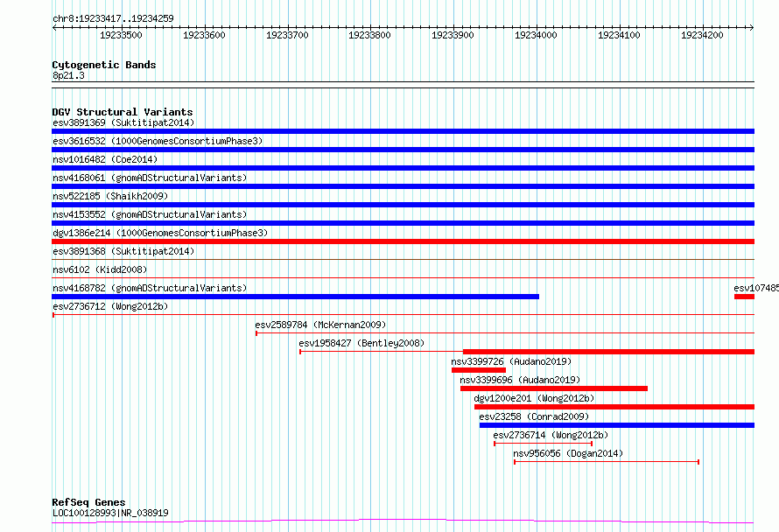The image size is (779, 532).
Task: Click the magenta LOC100128993 gene line
Action: point(403,521)
